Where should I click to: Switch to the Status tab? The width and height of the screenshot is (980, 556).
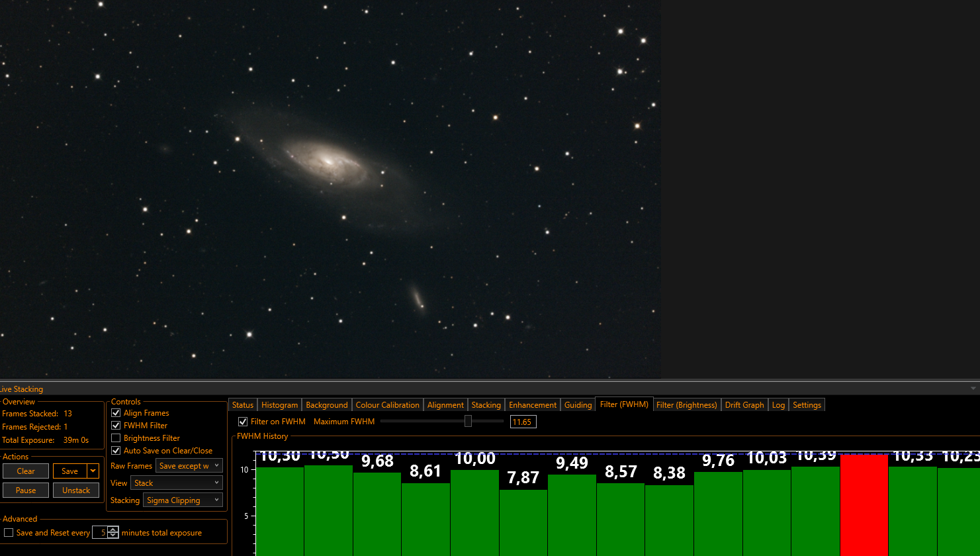(243, 405)
